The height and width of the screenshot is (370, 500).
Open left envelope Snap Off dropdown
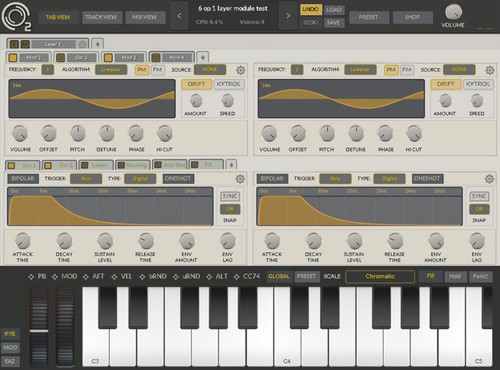(x=230, y=209)
